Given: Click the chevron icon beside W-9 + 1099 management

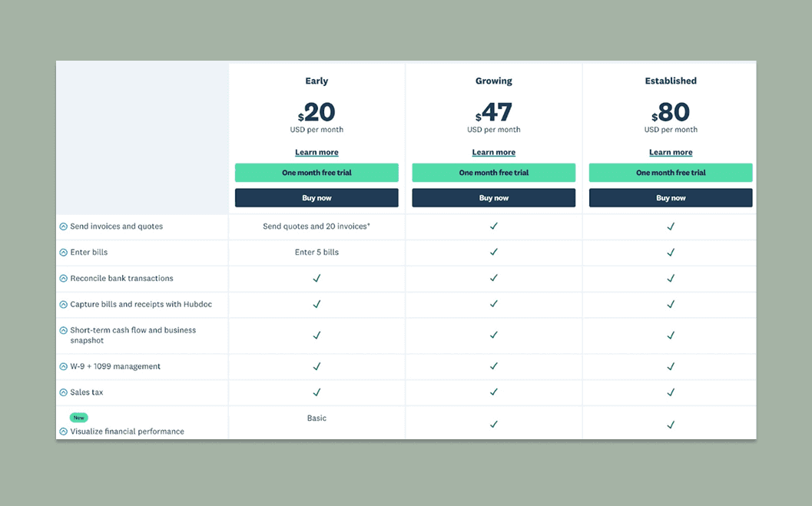Looking at the screenshot, I should (64, 366).
